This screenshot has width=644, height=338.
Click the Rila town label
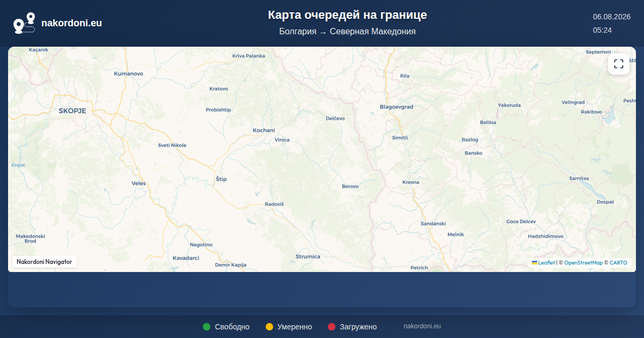(x=405, y=76)
